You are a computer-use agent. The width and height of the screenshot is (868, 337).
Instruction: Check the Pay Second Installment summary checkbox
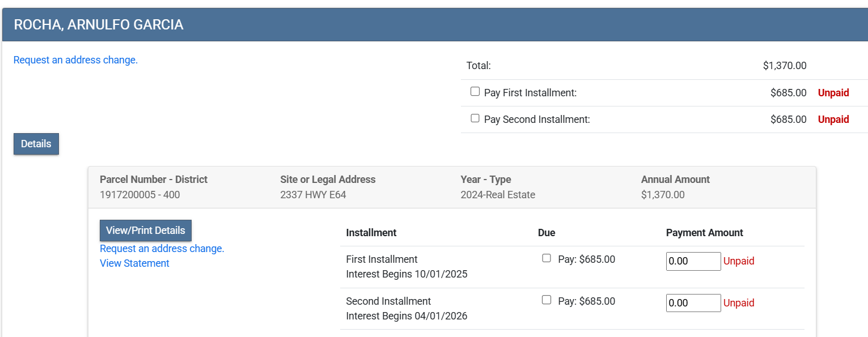(475, 119)
